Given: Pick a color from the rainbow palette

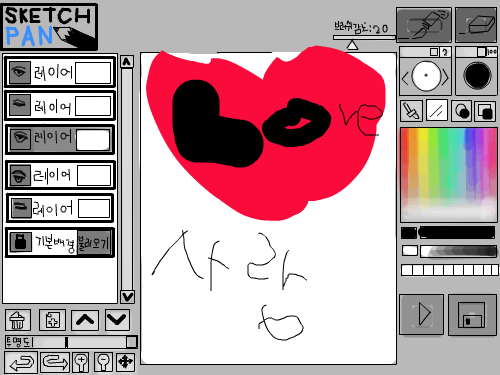Looking at the screenshot, I should (449, 175).
